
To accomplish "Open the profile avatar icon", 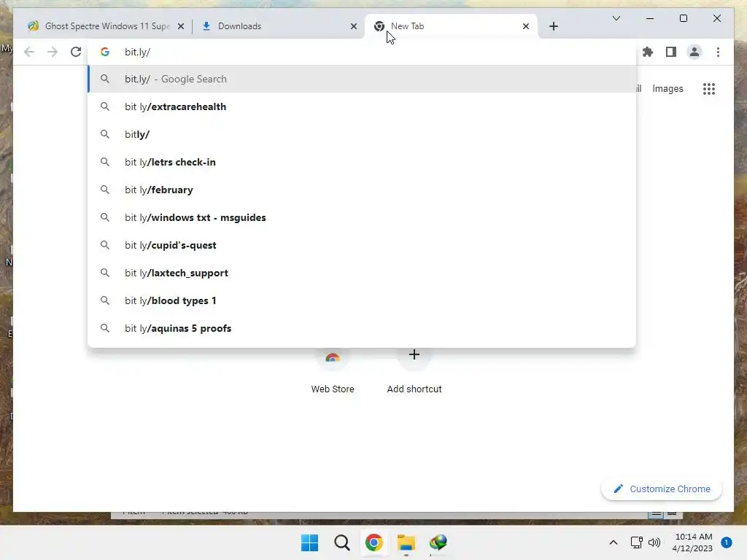I will pyautogui.click(x=694, y=52).
